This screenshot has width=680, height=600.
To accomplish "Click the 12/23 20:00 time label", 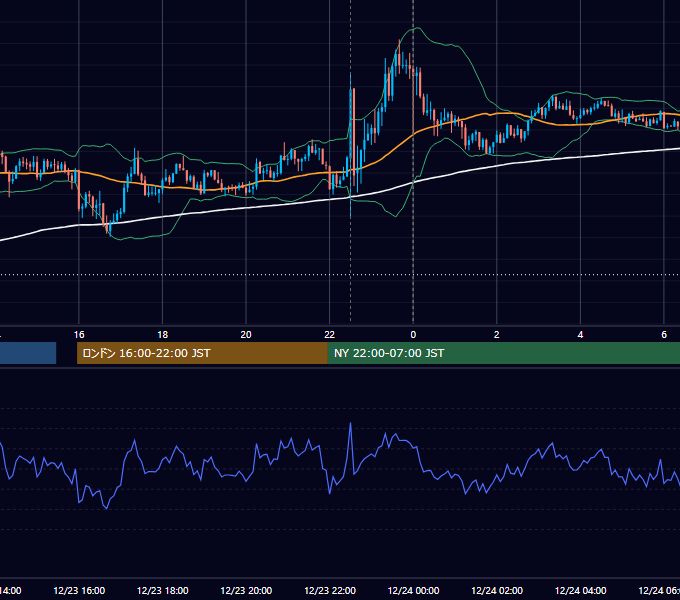I will click(x=246, y=590).
